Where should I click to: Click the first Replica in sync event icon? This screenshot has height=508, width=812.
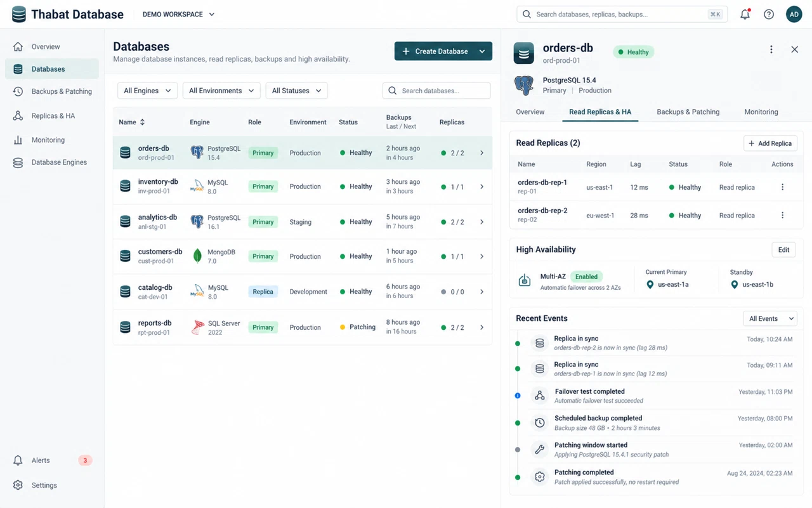(540, 343)
